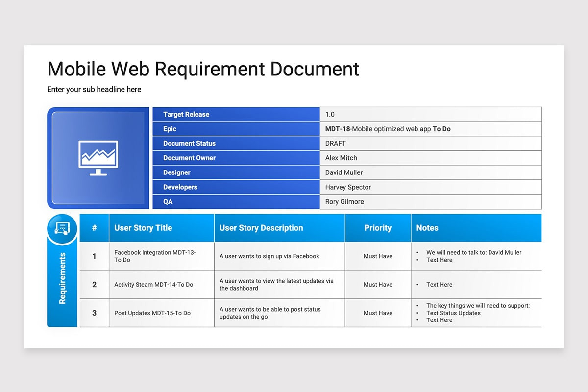The image size is (588, 392).
Task: Click row number 2 cell
Action: [94, 285]
